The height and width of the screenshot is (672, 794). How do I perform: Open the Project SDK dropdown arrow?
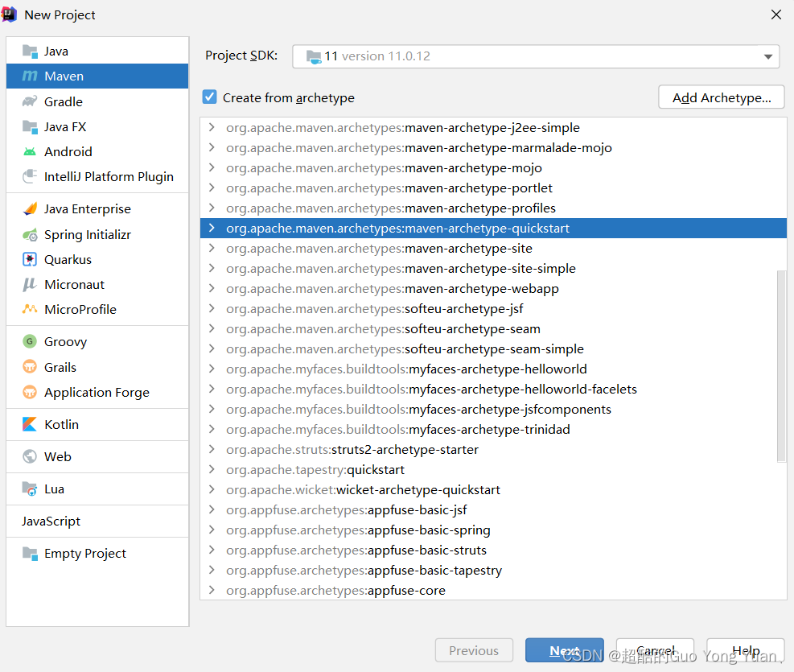(x=768, y=56)
